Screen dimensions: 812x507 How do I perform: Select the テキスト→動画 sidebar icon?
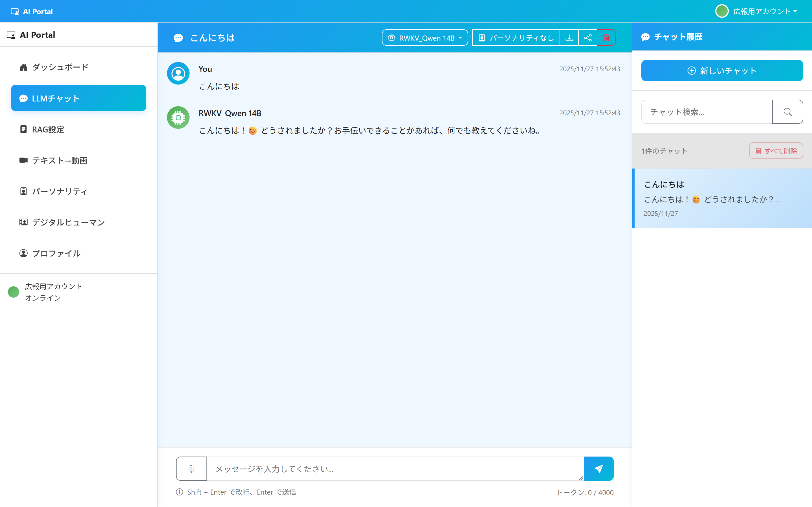[x=23, y=160]
